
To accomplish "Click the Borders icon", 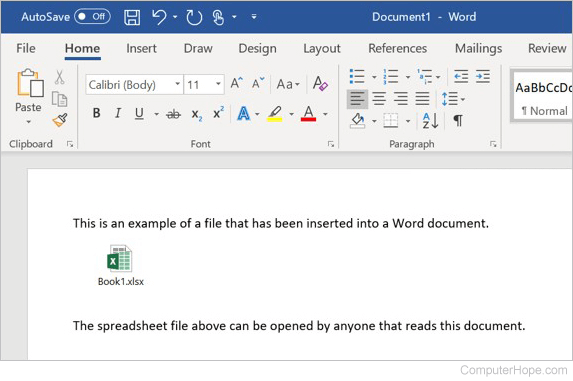I will tap(391, 121).
